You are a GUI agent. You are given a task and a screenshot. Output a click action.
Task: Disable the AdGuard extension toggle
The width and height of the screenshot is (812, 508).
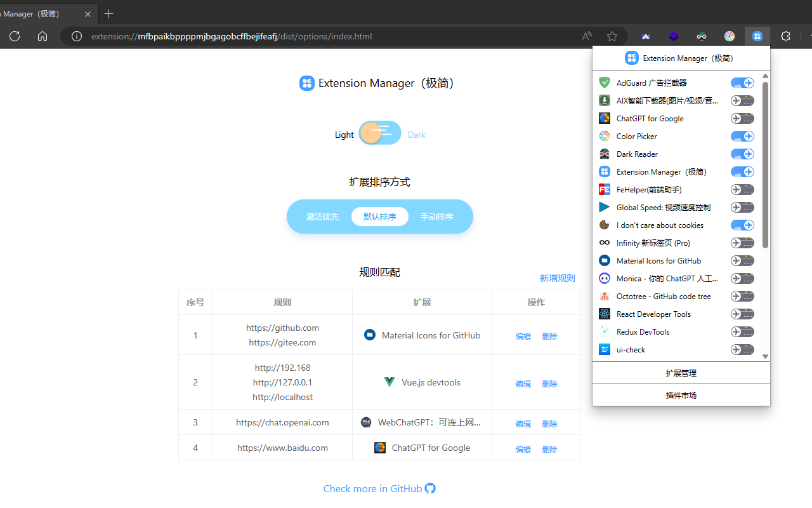[x=742, y=83]
